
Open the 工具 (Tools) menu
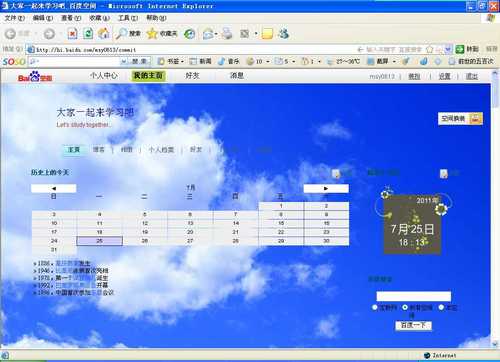click(x=128, y=18)
